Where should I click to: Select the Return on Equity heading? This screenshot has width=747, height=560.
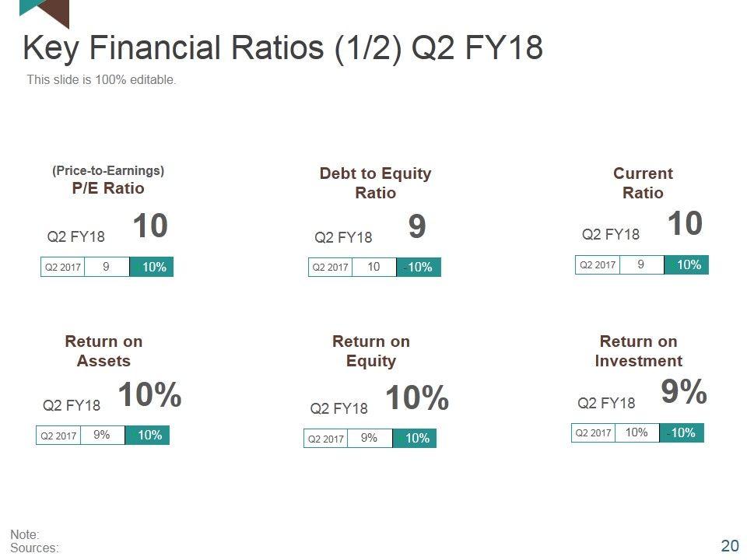(371, 351)
